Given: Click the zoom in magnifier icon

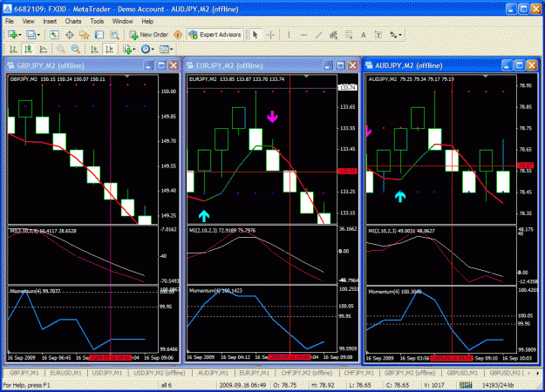Looking at the screenshot, I should tap(61, 50).
